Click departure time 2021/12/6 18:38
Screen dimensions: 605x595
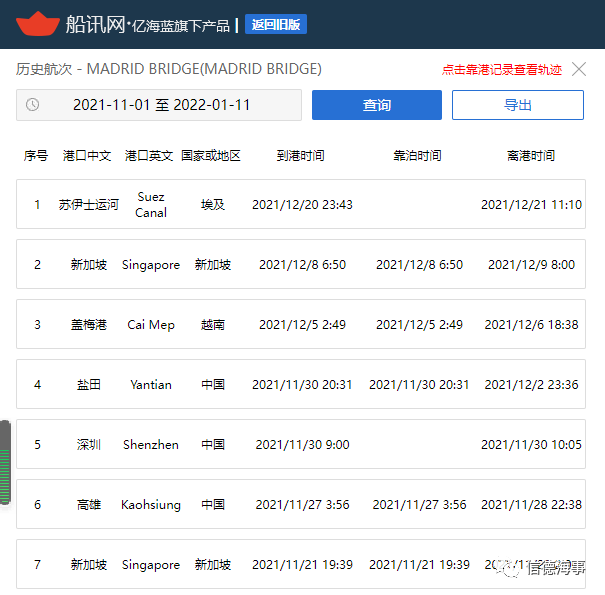[531, 325]
